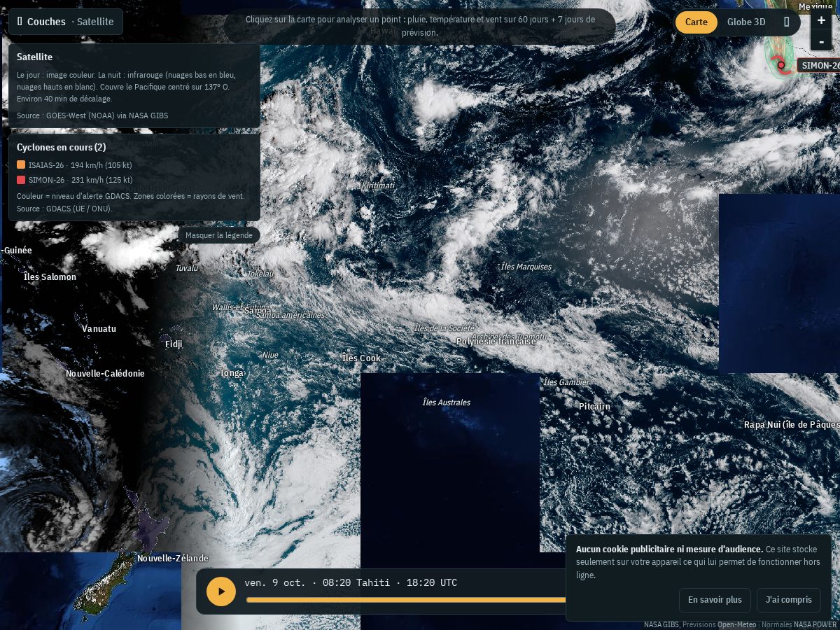Open the Couches layers menu
This screenshot has height=630, width=840.
pyautogui.click(x=66, y=22)
